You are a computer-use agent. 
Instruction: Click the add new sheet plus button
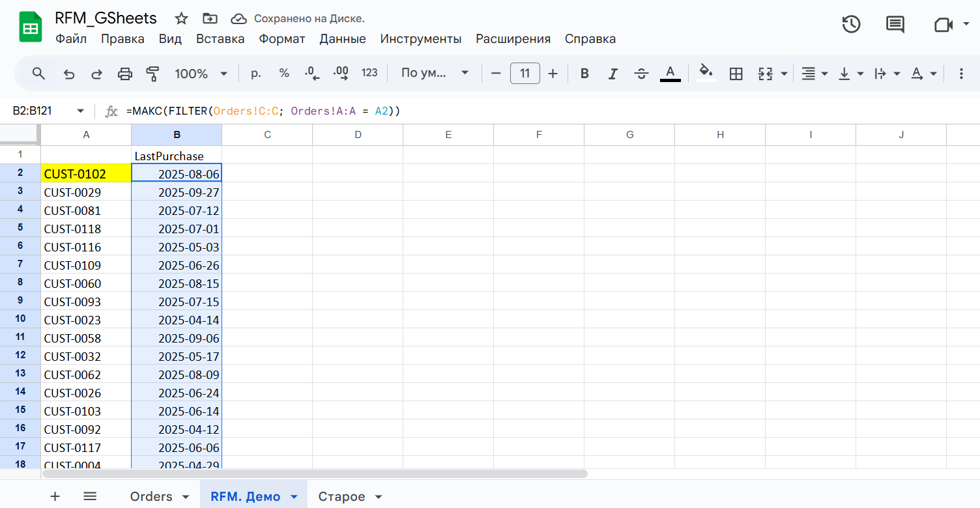[x=55, y=496]
